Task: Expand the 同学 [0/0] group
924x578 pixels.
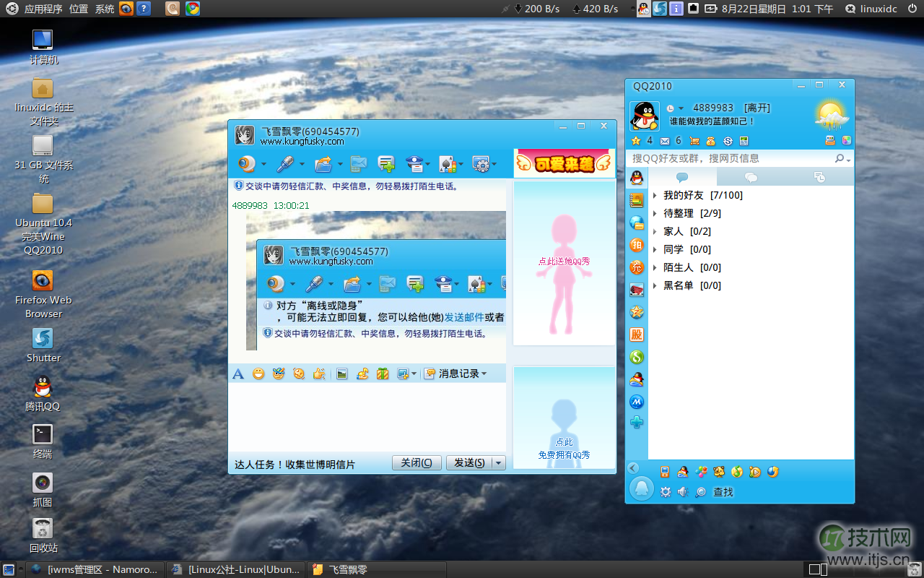Action: coord(655,249)
